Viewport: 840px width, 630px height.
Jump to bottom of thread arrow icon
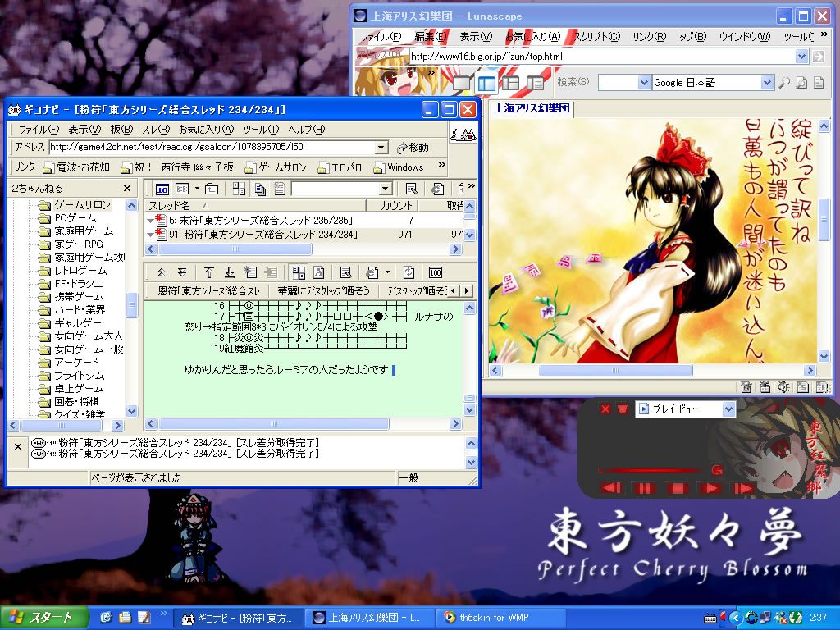pyautogui.click(x=230, y=272)
